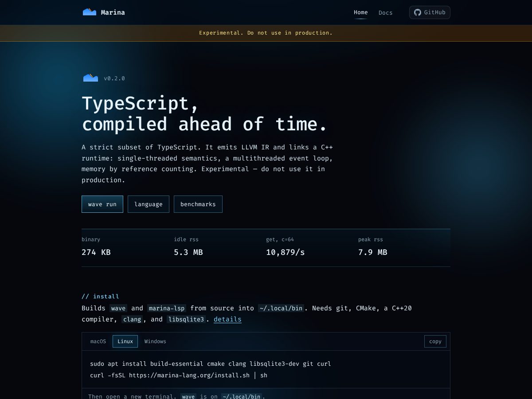The image size is (532, 399).
Task: Click the curl install.sh command line
Action: [x=179, y=375]
